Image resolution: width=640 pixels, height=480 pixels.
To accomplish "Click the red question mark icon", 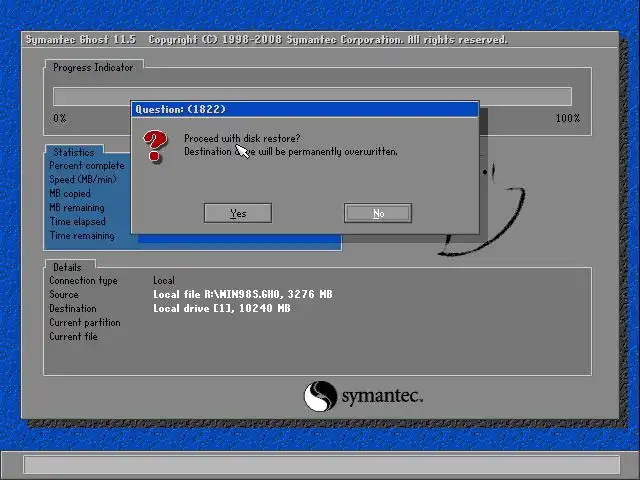I will click(155, 146).
